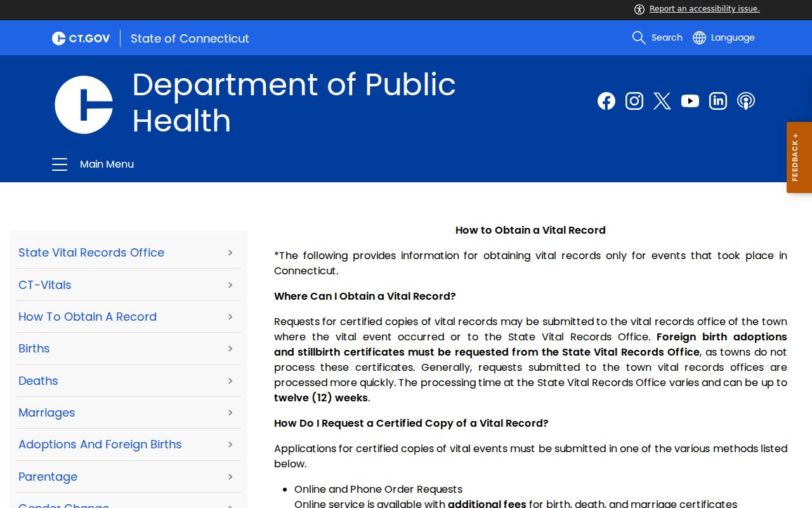This screenshot has height=508, width=812.
Task: Open State Vital Records Office sidebar link
Action: (91, 253)
